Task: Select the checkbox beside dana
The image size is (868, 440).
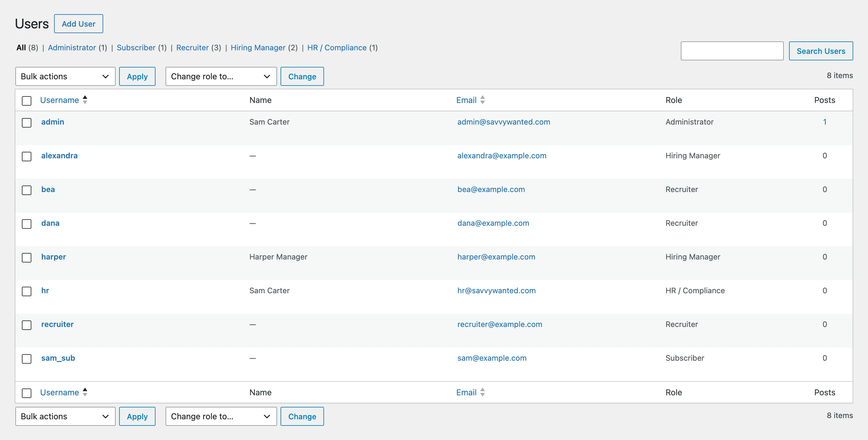Action: click(27, 224)
